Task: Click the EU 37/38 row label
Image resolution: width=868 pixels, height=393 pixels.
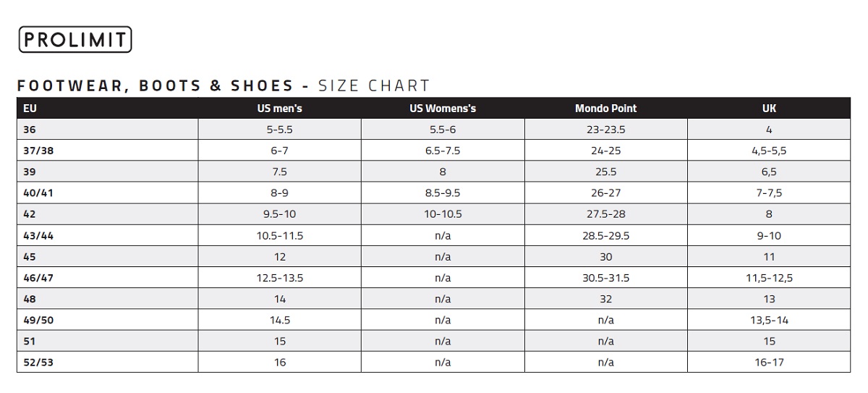Action: pos(38,151)
